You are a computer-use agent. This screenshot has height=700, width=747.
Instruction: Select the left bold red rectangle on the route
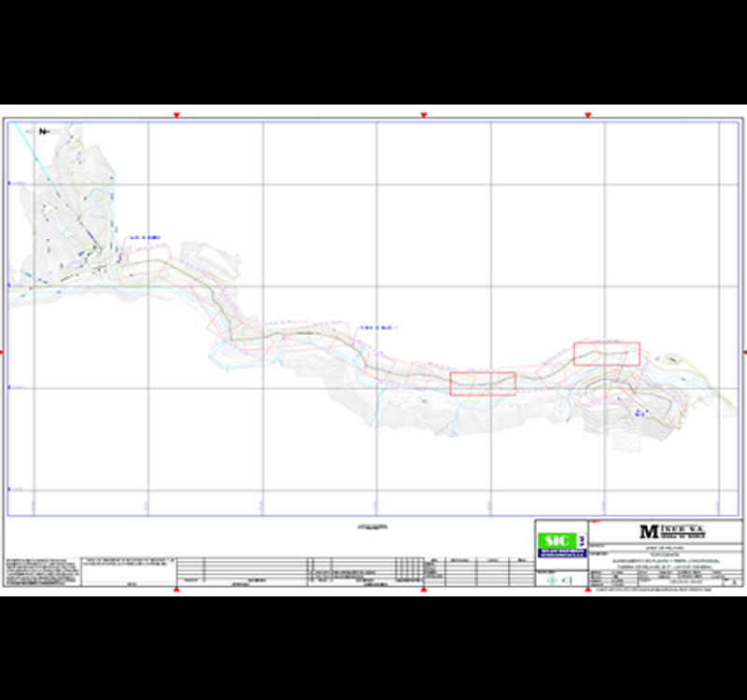pos(483,383)
